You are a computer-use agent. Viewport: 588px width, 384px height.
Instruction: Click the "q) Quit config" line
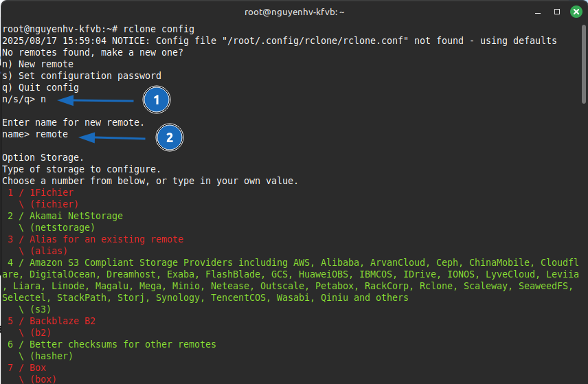click(x=41, y=87)
